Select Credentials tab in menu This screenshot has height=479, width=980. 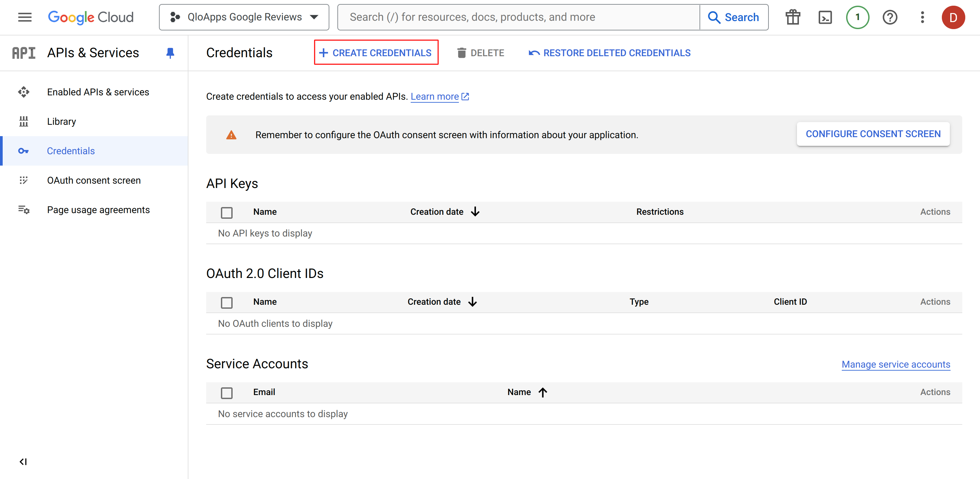(x=71, y=151)
